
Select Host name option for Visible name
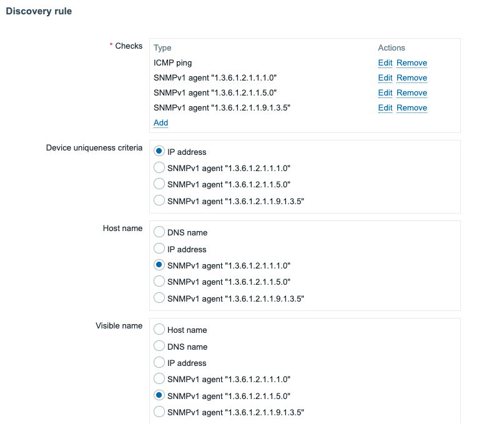tap(159, 330)
